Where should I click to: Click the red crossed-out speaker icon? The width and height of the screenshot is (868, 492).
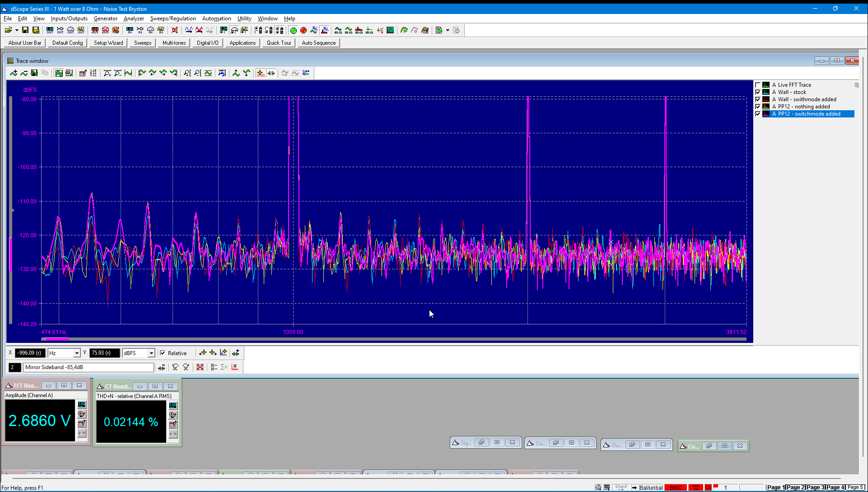click(175, 30)
